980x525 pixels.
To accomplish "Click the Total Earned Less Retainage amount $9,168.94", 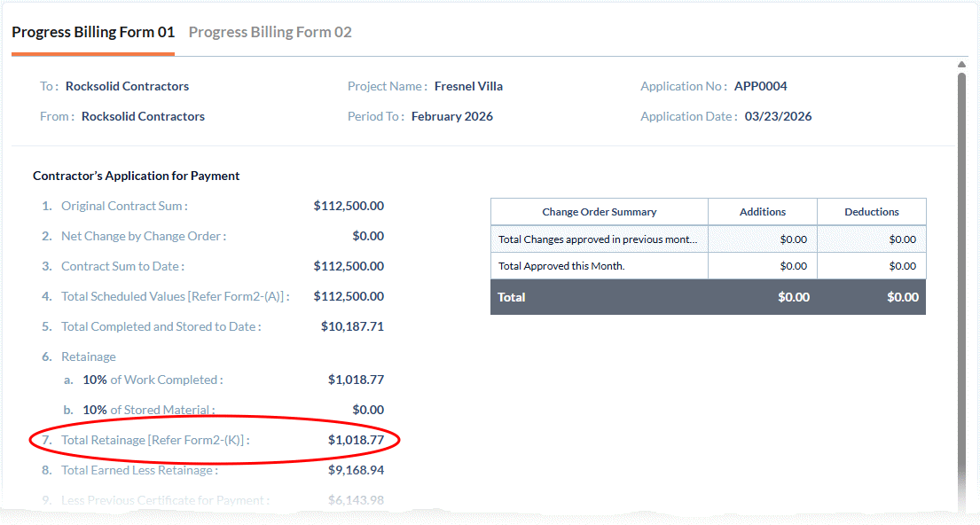I will coord(356,470).
